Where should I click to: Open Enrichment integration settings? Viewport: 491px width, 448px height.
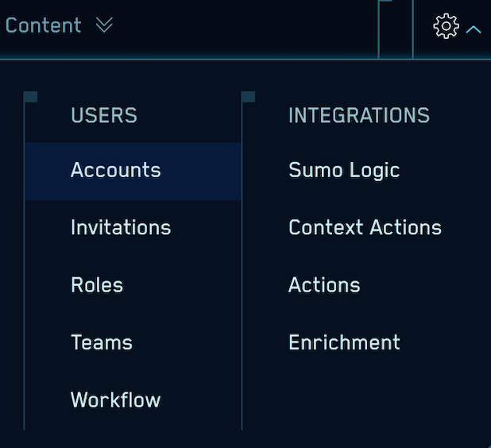[x=344, y=342]
